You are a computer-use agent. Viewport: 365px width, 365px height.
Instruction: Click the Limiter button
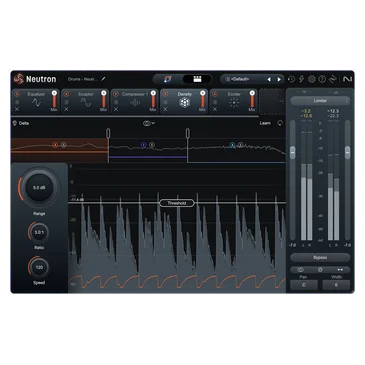pos(320,101)
